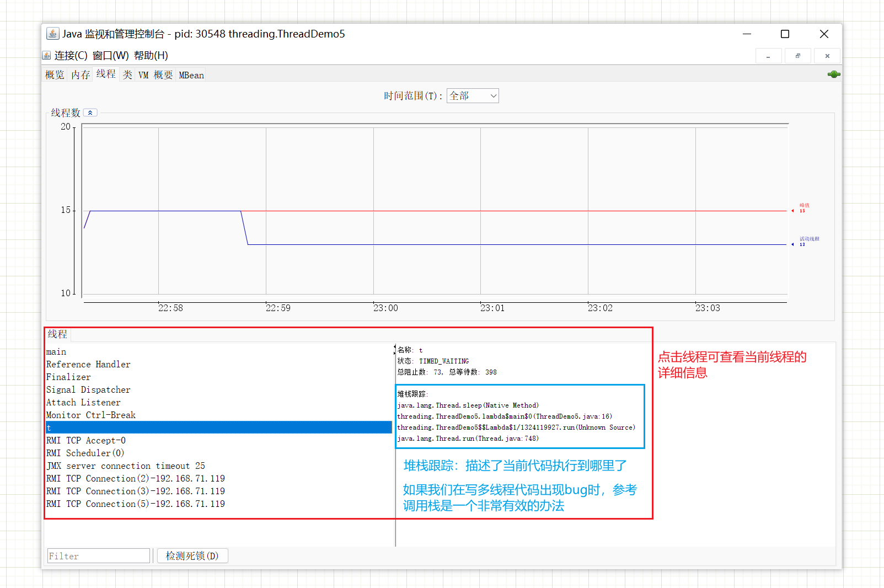
Task: Select the 线程 tab
Action: pyautogui.click(x=106, y=74)
